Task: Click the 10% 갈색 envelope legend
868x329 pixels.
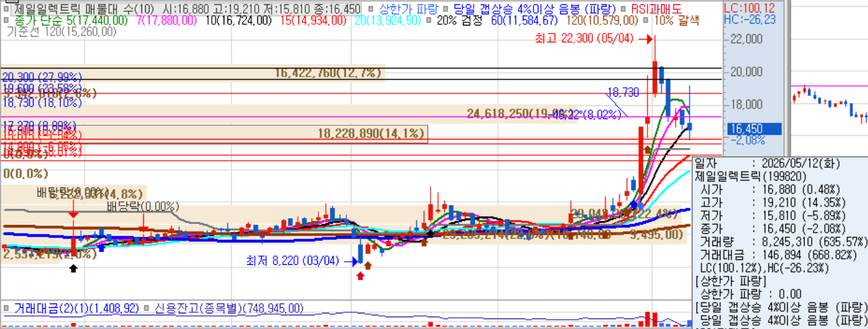Action: 677,21
